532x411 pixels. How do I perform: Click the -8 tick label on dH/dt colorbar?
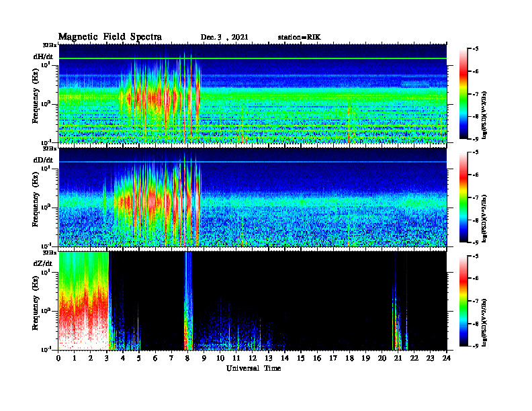click(x=476, y=116)
